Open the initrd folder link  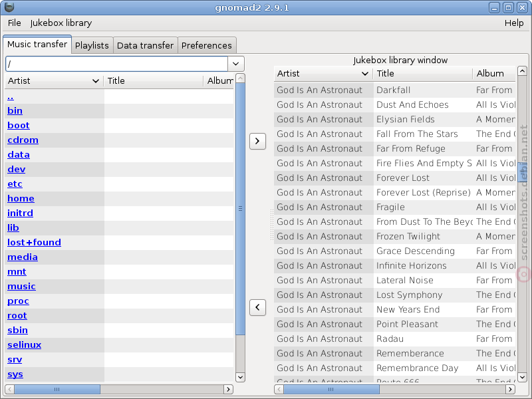pos(21,213)
